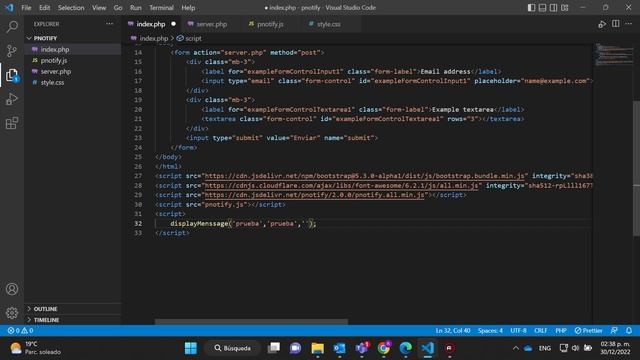The width and height of the screenshot is (640, 360).
Task: Open the Terminal menu
Action: tap(161, 8)
